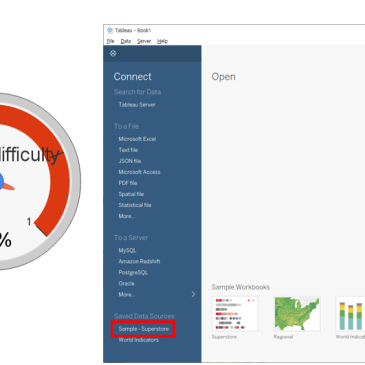The width and height of the screenshot is (365, 365).
Task: Click the Tableau start page icon
Action: [x=113, y=53]
